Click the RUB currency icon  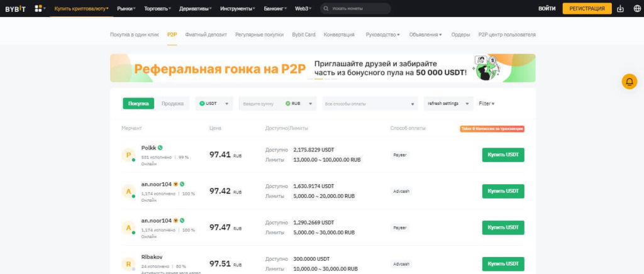click(x=287, y=104)
